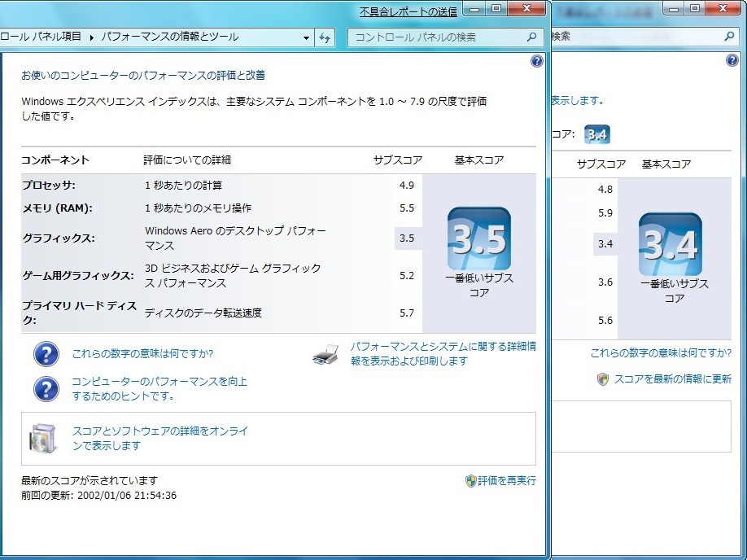Click search magnifier in front window
Screen dimensions: 747x560
point(531,37)
